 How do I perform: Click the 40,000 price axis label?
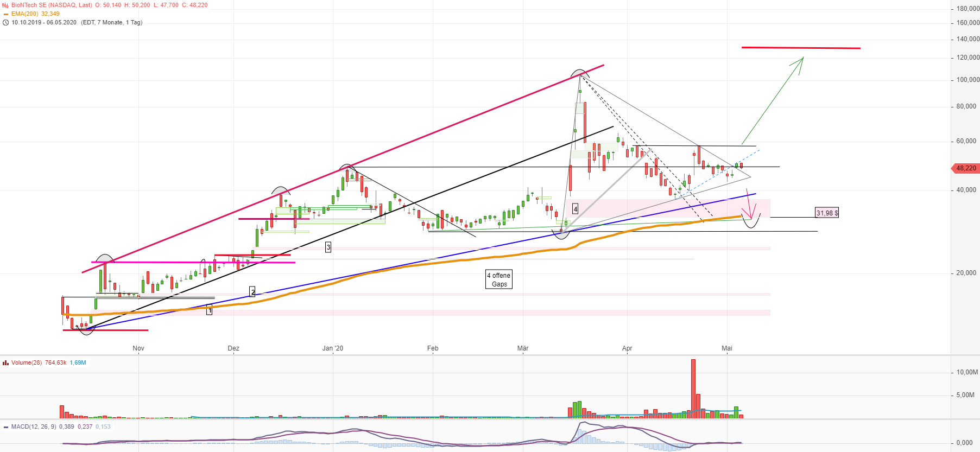tap(966, 190)
